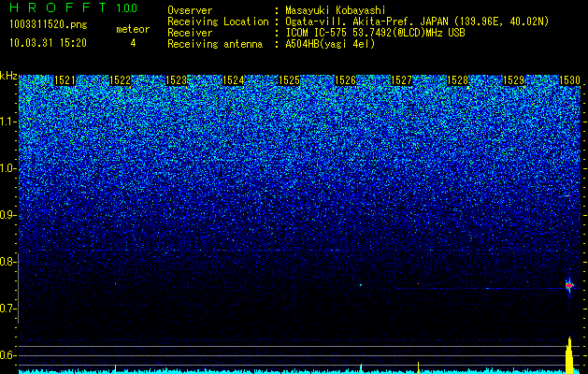Click the 0.7 kHz axis label
Viewport: 588px width, 374px height.
tap(8, 309)
